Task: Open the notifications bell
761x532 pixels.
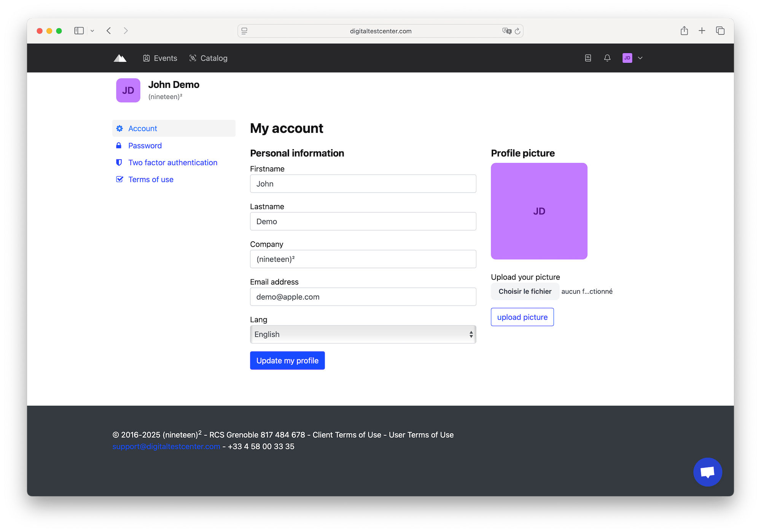Action: pos(607,58)
